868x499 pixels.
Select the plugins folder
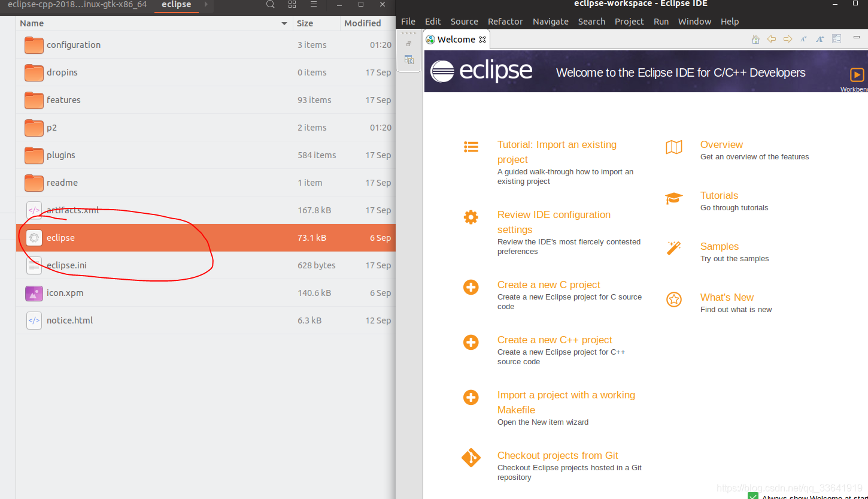206,155
